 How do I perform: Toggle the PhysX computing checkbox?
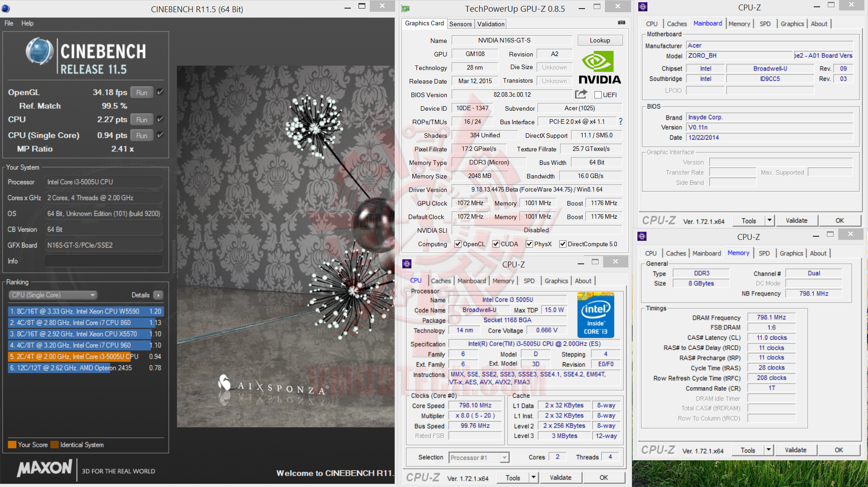click(x=529, y=244)
